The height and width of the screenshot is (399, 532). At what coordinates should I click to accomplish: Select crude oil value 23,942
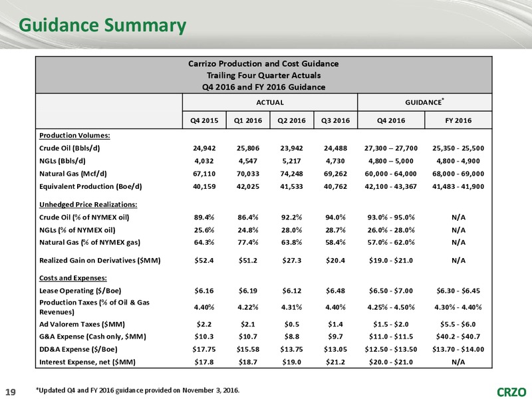click(x=291, y=148)
